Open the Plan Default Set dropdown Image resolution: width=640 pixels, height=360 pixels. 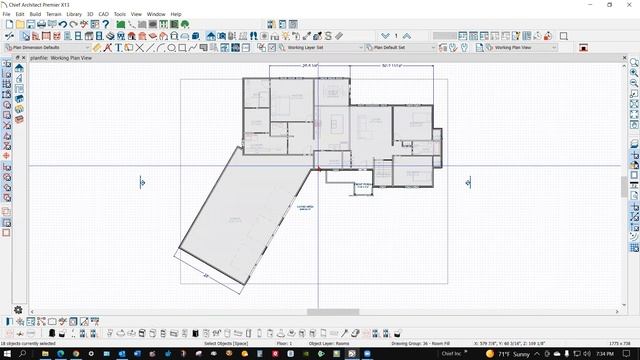(x=400, y=48)
